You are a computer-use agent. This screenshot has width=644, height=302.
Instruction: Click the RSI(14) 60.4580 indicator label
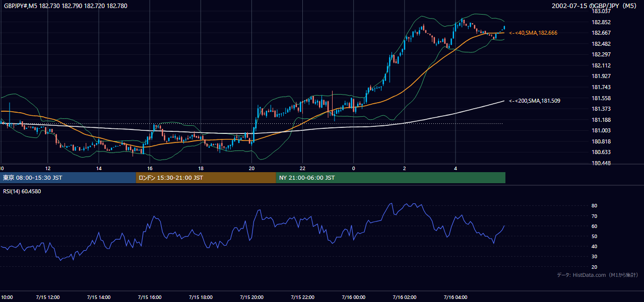pos(22,191)
